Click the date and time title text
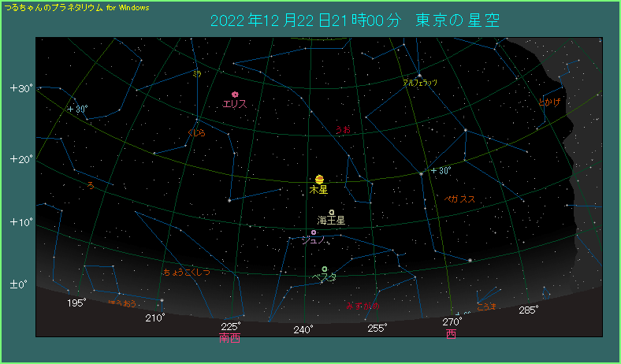The image size is (621, 364). [354, 20]
